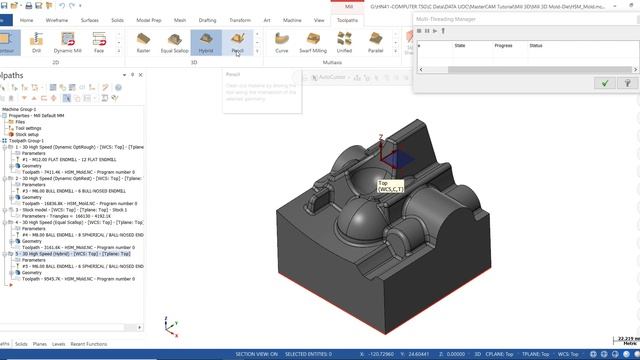This screenshot has width=640, height=360.
Task: Click WCS: Top in status bar
Action: 568,354
